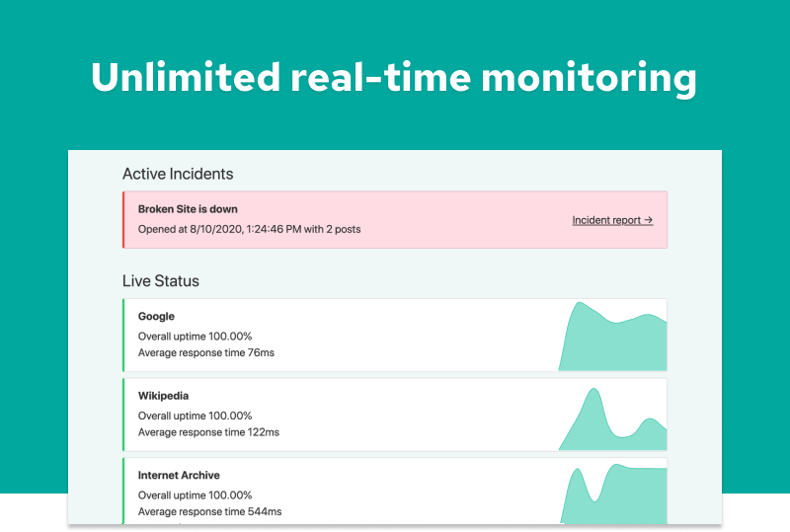
Task: Open the Incident report link
Action: (612, 220)
